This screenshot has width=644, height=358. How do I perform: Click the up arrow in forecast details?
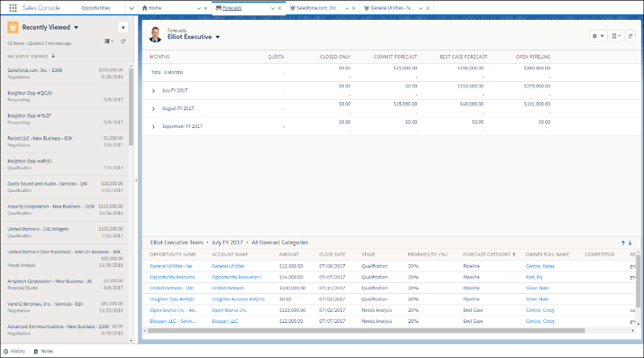pos(623,243)
